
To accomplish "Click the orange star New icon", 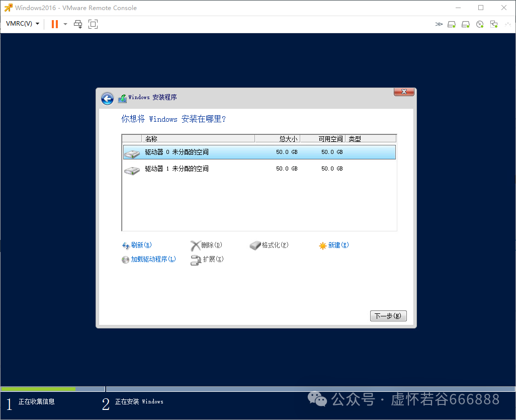I will [x=323, y=245].
